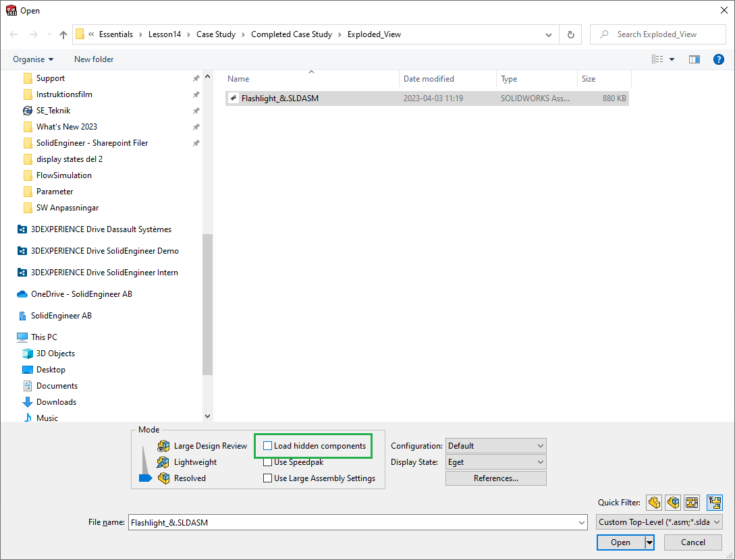Select Large Design Review mode icon
735x560 pixels.
click(x=163, y=446)
